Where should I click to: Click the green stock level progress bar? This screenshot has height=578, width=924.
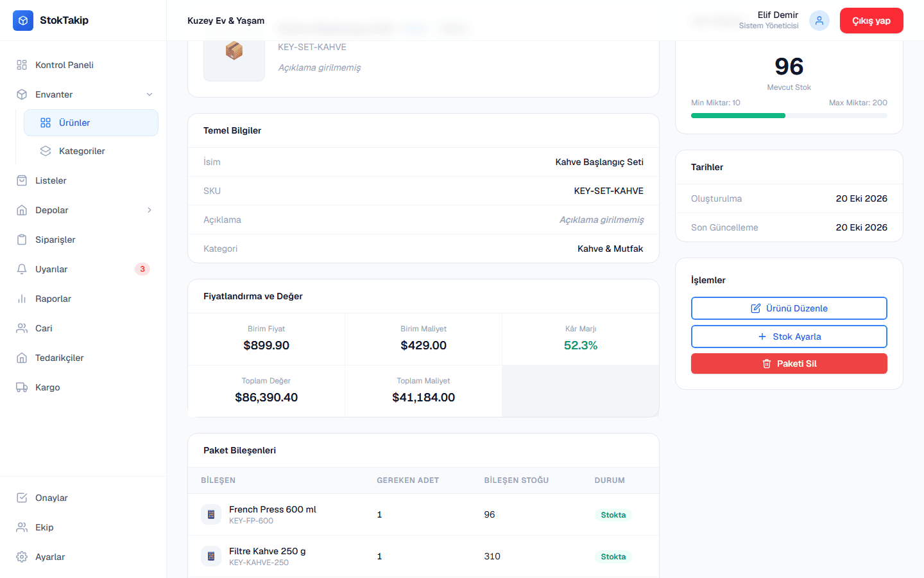[738, 116]
